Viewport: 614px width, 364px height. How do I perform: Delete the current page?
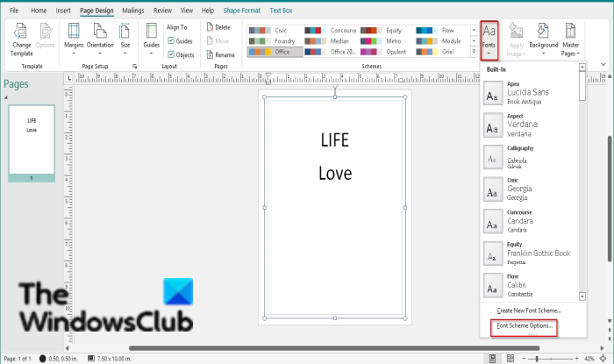(218, 27)
